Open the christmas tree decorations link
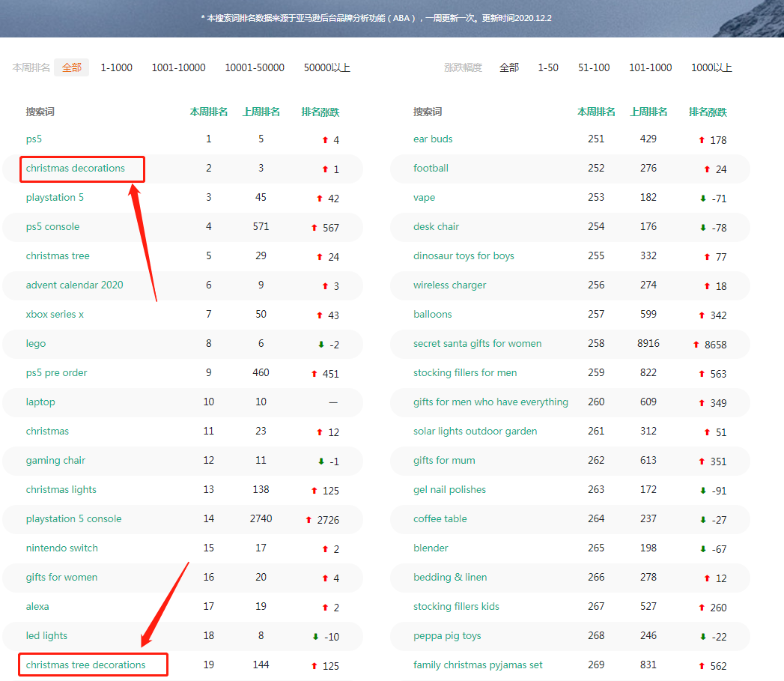This screenshot has height=681, width=784. point(85,665)
